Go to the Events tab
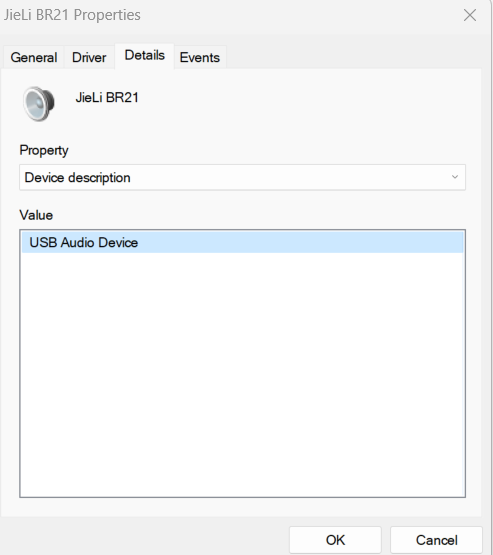Image resolution: width=493 pixels, height=555 pixels. [200, 57]
